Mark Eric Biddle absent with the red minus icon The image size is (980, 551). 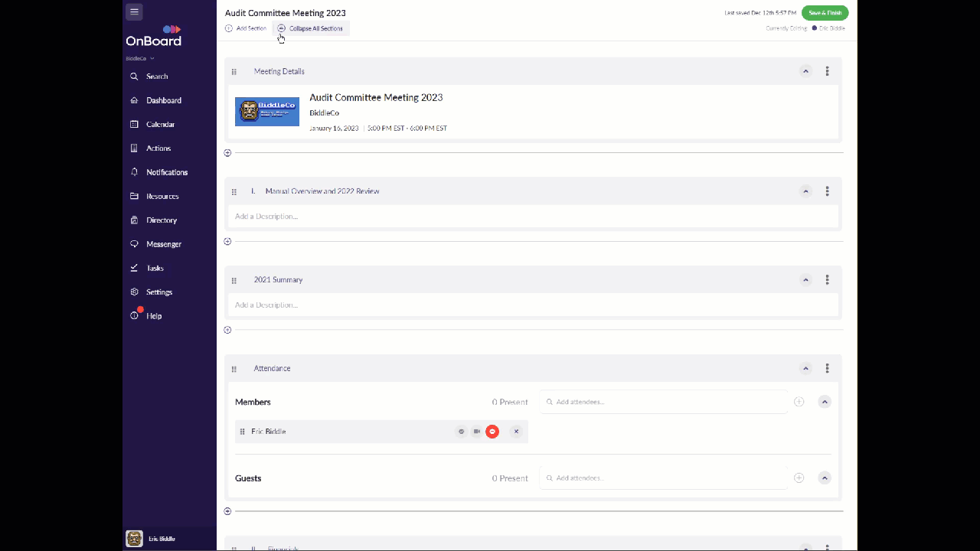(492, 431)
